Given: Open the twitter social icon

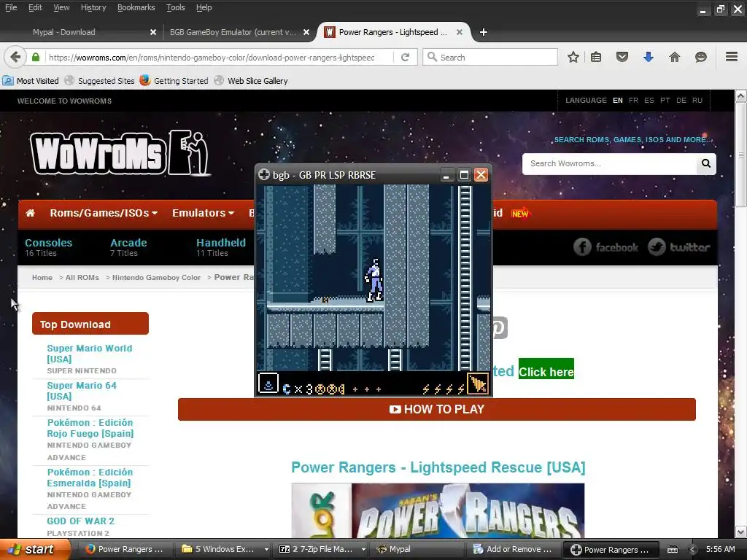Looking at the screenshot, I should click(679, 247).
